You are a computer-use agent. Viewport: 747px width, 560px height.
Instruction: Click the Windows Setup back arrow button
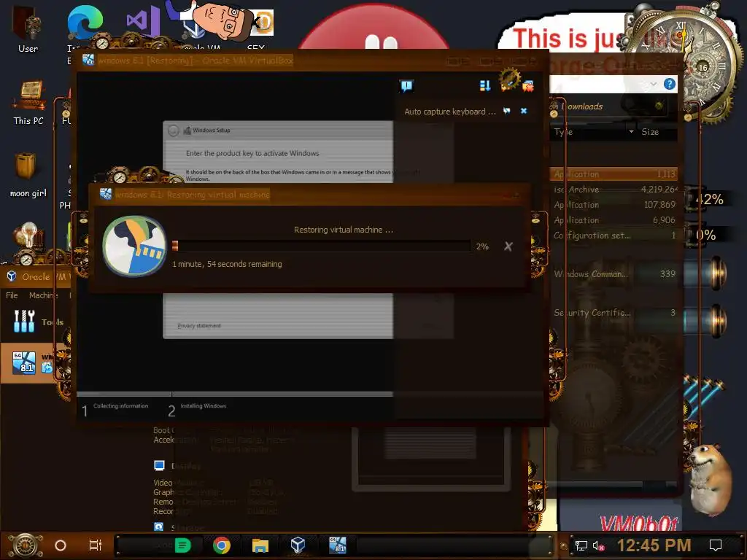point(174,131)
